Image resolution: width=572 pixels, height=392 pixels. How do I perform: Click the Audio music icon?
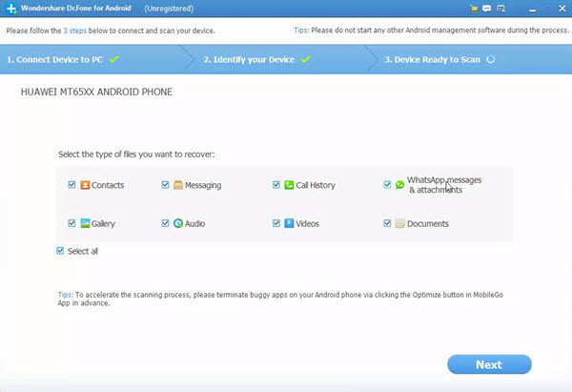tap(178, 223)
